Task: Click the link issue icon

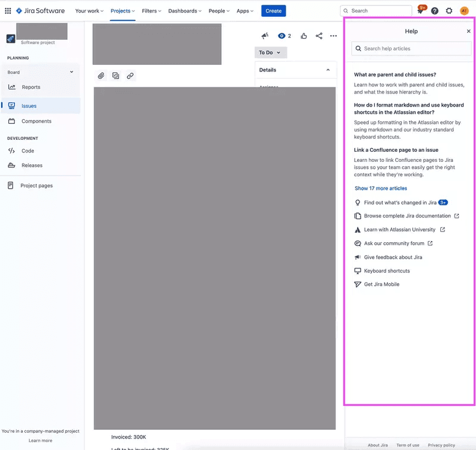Action: point(130,76)
